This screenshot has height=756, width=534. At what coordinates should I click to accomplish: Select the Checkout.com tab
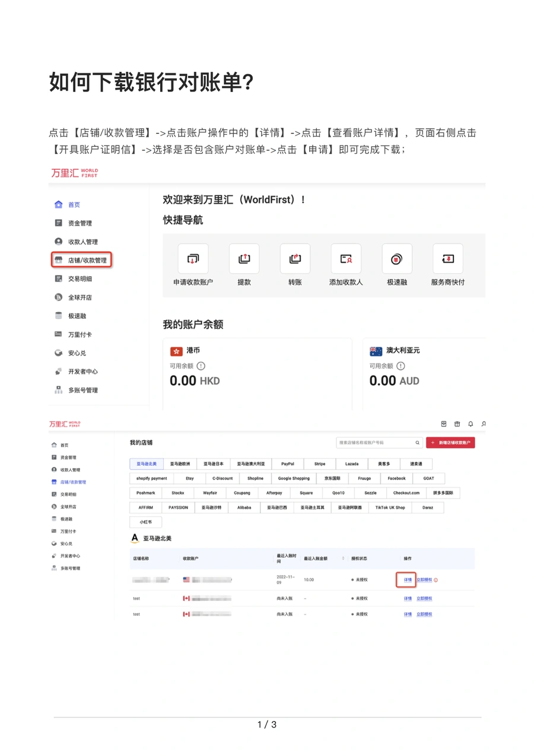[406, 493]
